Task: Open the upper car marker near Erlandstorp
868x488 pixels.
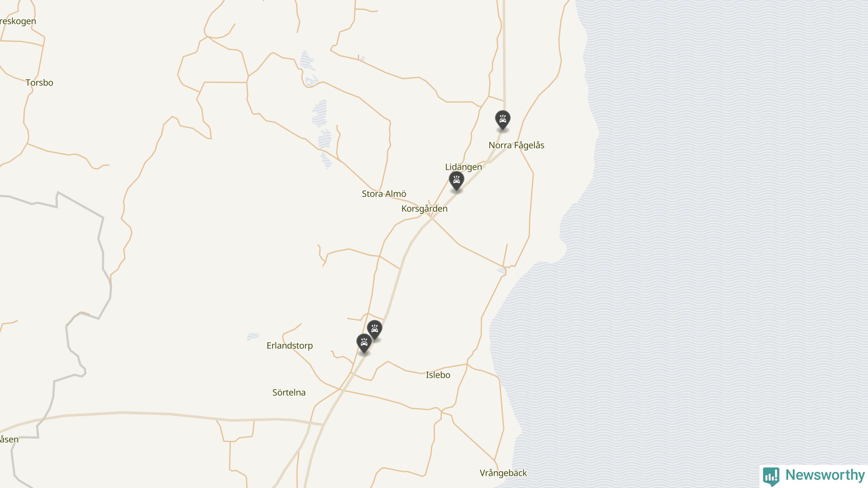Action: coord(375,330)
